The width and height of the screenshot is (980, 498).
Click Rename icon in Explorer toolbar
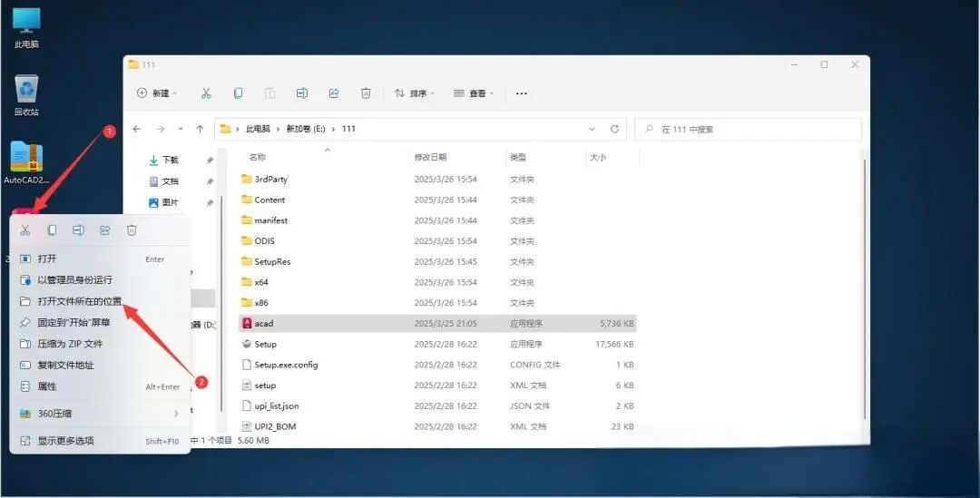point(302,93)
